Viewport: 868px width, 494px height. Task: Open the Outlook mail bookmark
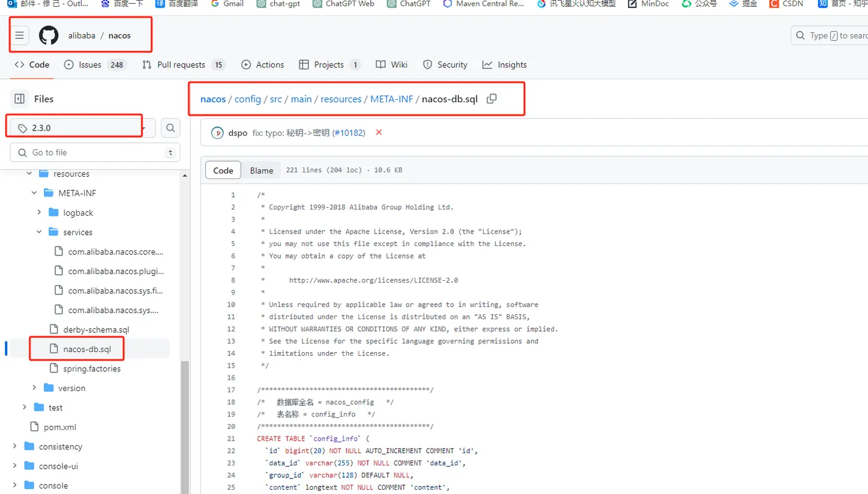coord(48,4)
